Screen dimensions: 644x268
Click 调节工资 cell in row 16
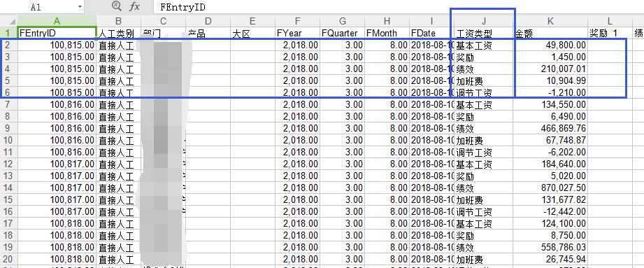(484, 212)
